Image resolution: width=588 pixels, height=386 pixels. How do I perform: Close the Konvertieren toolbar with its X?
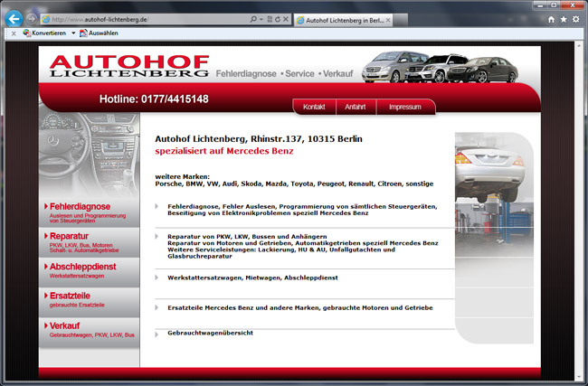coord(14,33)
